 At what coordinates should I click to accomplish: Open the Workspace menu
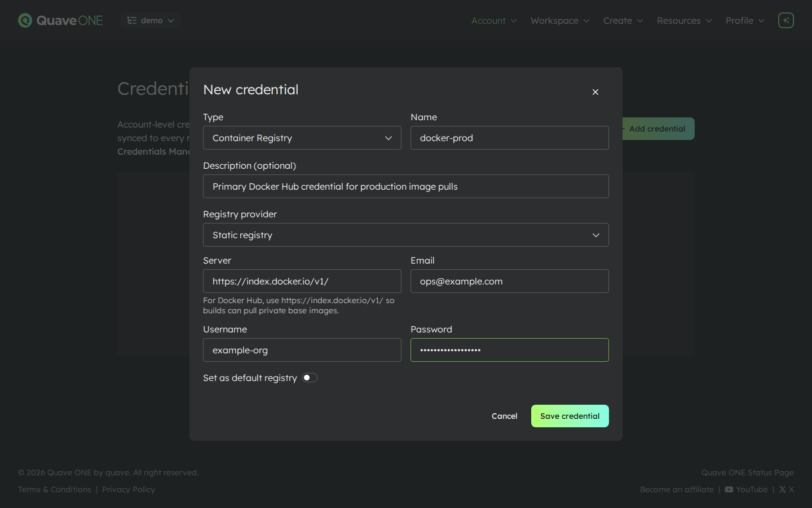560,20
